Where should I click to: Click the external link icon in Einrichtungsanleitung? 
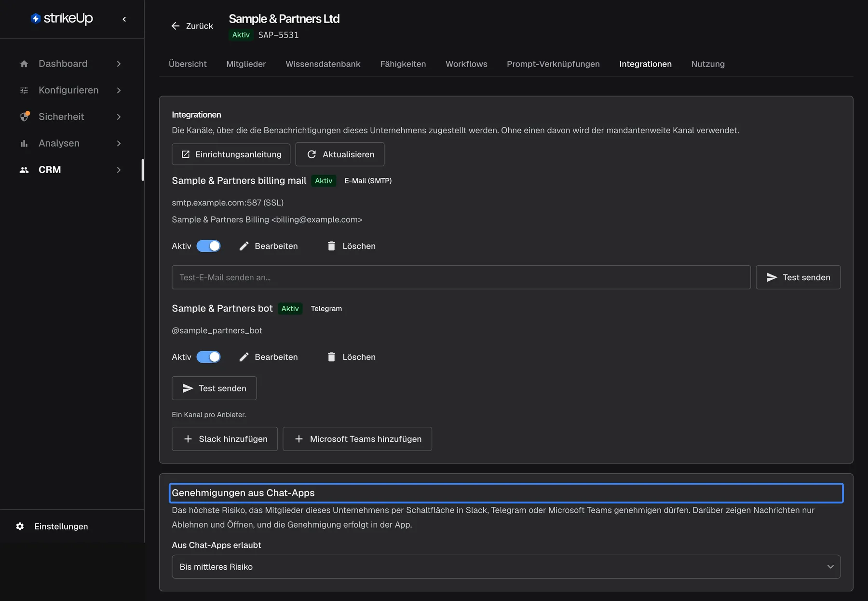point(186,154)
